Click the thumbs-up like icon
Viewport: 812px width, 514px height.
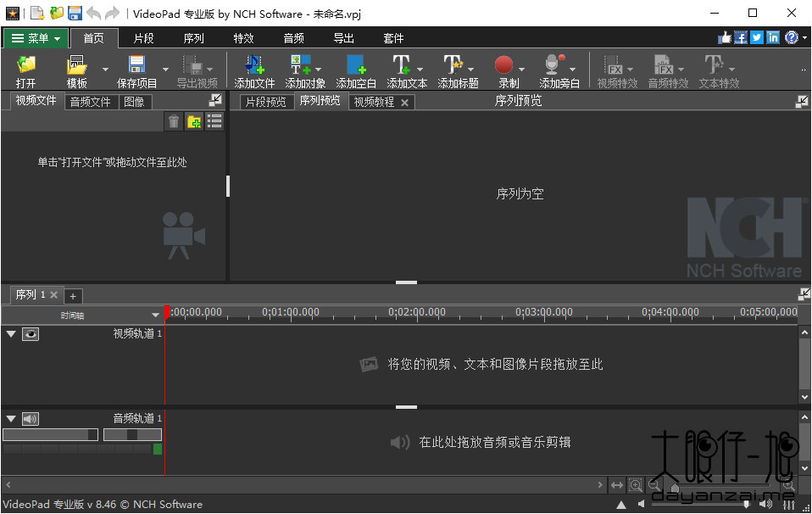(725, 38)
